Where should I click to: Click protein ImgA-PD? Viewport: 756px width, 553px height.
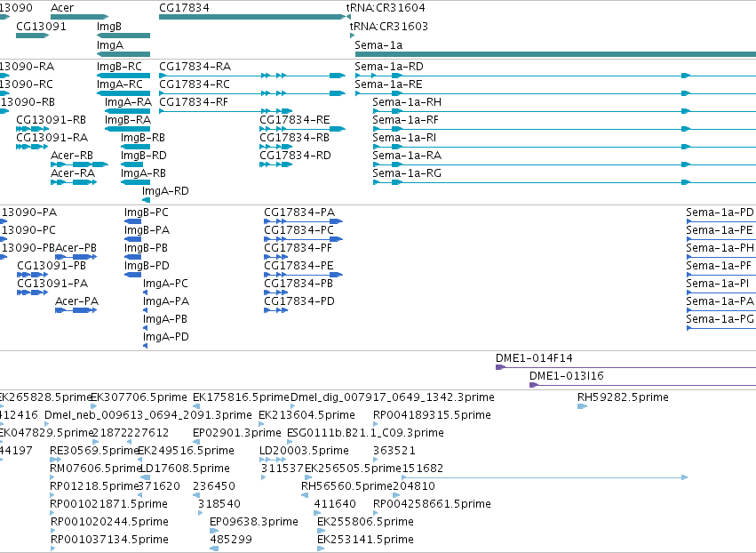(145, 346)
